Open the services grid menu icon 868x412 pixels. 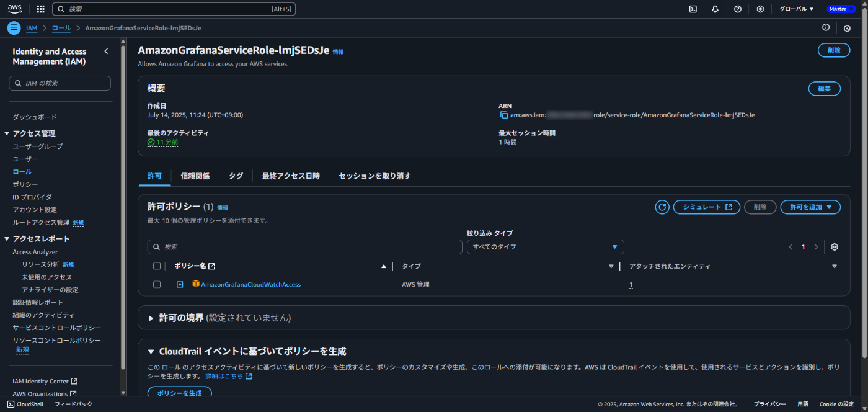(41, 9)
